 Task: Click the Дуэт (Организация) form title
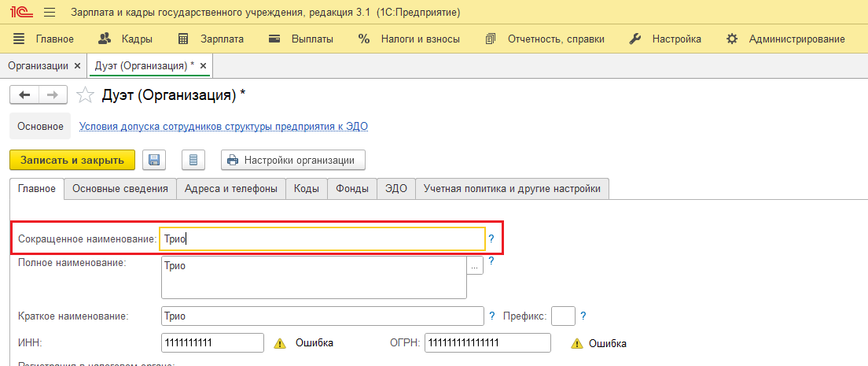pyautogui.click(x=174, y=95)
